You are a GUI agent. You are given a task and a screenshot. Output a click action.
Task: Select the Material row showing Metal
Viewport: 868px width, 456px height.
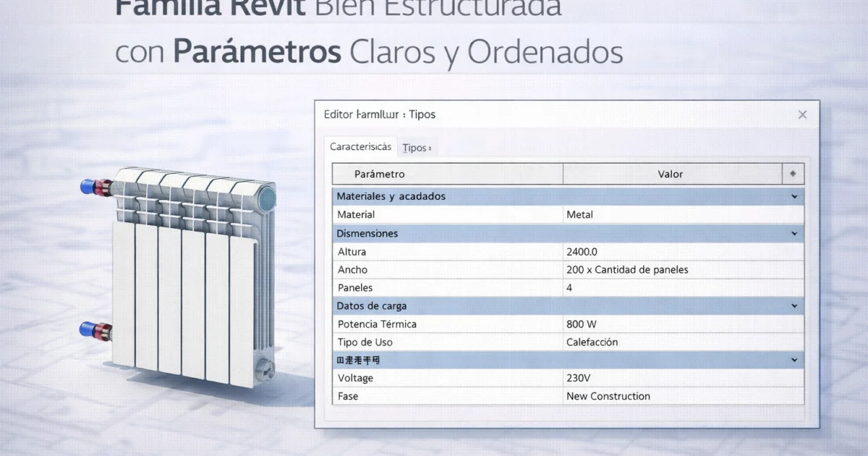(579, 215)
